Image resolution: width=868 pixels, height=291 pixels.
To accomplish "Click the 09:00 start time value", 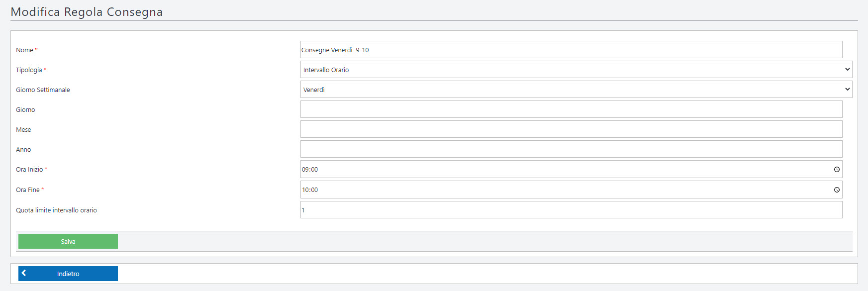I will pos(310,170).
